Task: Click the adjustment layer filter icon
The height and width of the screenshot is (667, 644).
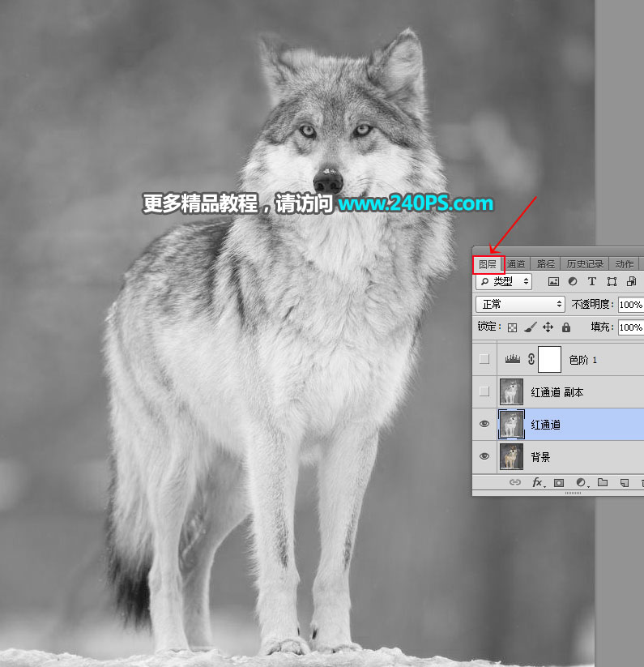Action: click(x=573, y=281)
